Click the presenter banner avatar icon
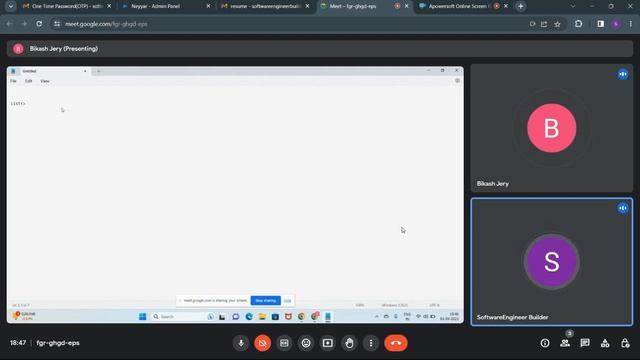Image resolution: width=640 pixels, height=360 pixels. pyautogui.click(x=18, y=49)
